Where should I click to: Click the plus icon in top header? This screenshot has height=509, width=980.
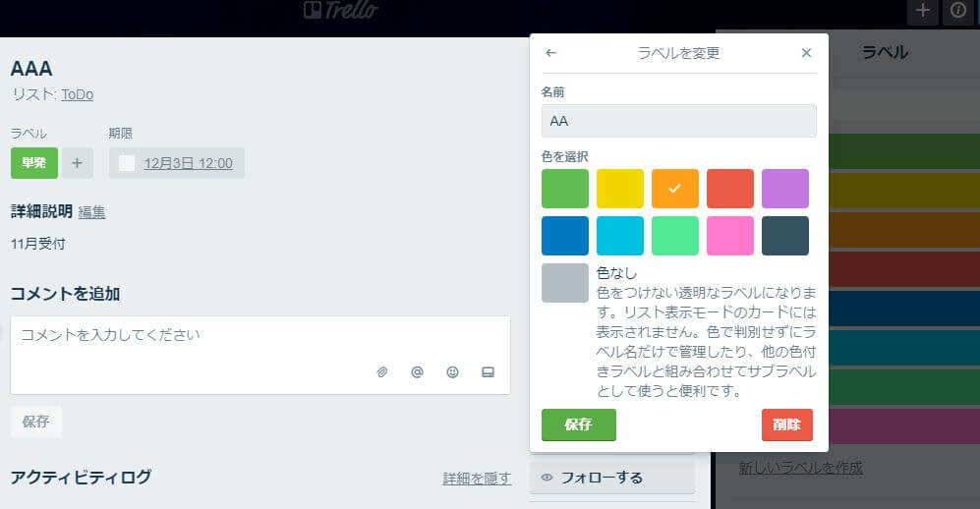click(922, 11)
